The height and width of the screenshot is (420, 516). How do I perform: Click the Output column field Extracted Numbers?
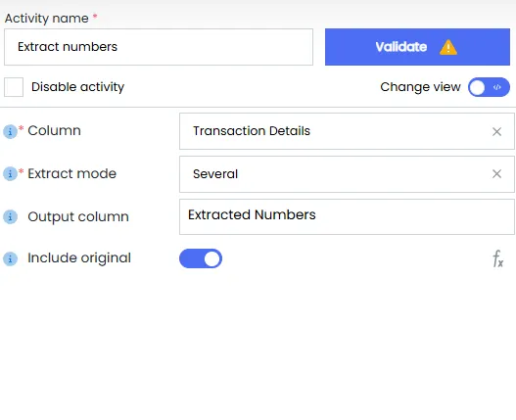[347, 216]
